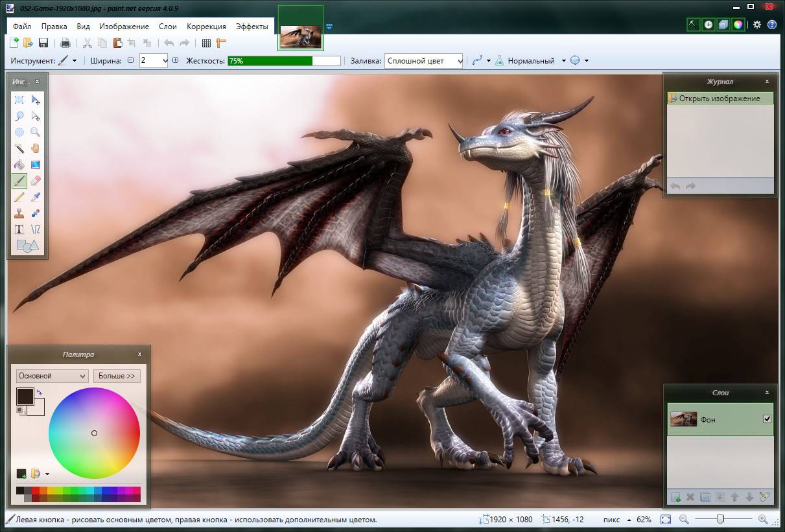This screenshot has height=532, width=785.
Task: Open the Изображение menu
Action: click(124, 27)
